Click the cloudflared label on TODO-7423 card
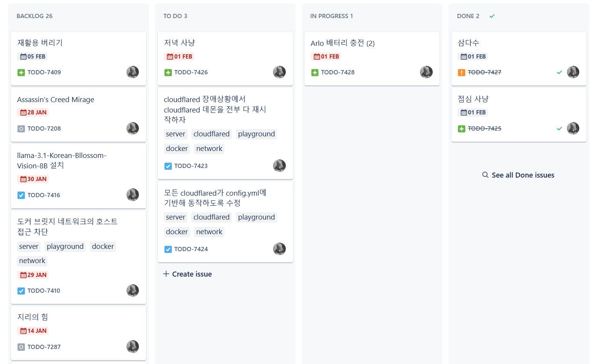597x364 pixels. [x=211, y=134]
